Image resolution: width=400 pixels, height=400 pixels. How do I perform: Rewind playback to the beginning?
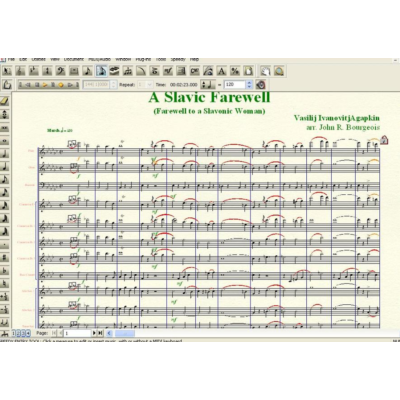pyautogui.click(x=21, y=85)
